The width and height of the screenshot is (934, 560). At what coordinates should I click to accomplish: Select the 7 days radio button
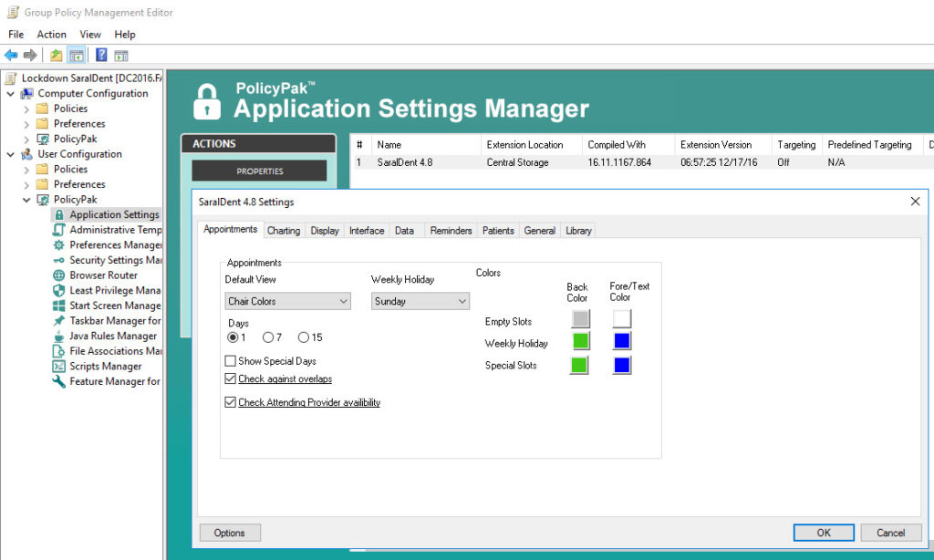coord(268,337)
